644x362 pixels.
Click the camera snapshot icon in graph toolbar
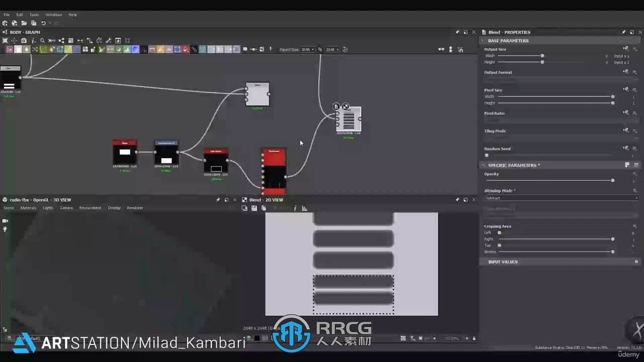[24, 41]
